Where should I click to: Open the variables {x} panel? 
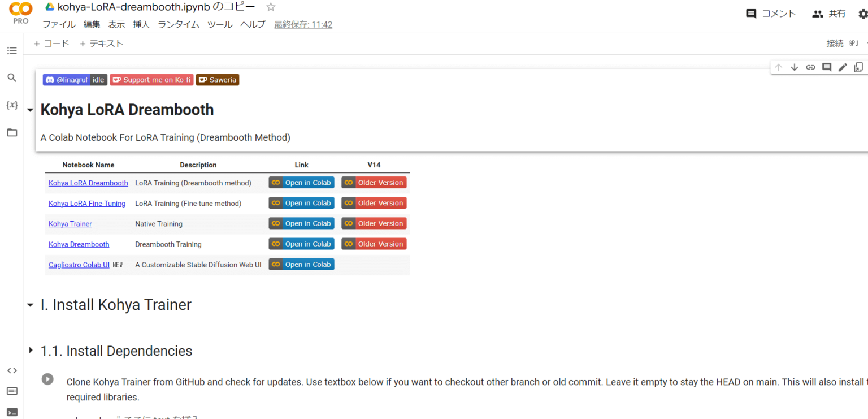point(12,105)
